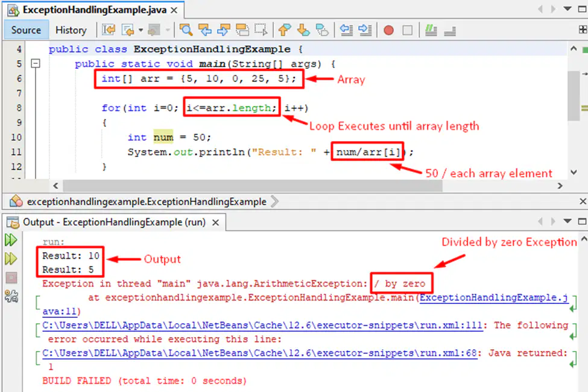Viewport: 588px width, 392px height.
Task: Uncomment selected lines icon
Action: tap(450, 31)
